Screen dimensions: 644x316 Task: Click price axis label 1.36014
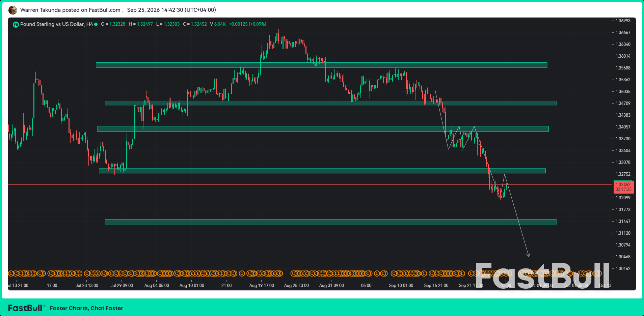click(x=623, y=56)
